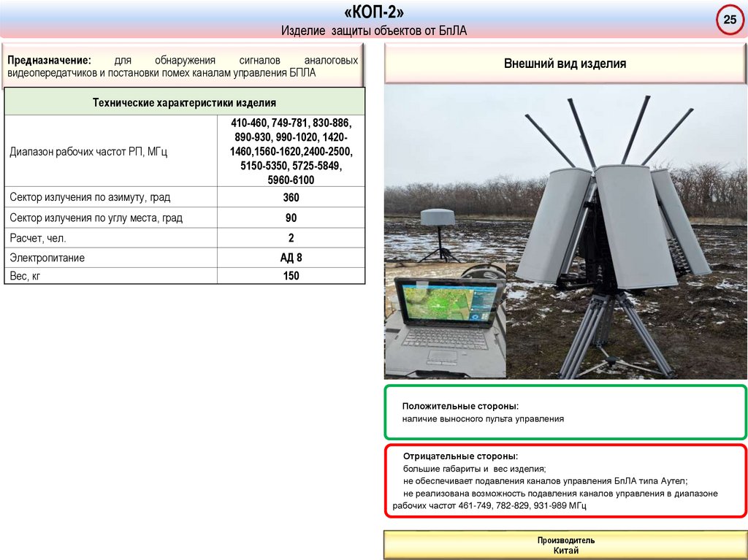Click 'наличие выносного пульта управления' text

(x=483, y=419)
